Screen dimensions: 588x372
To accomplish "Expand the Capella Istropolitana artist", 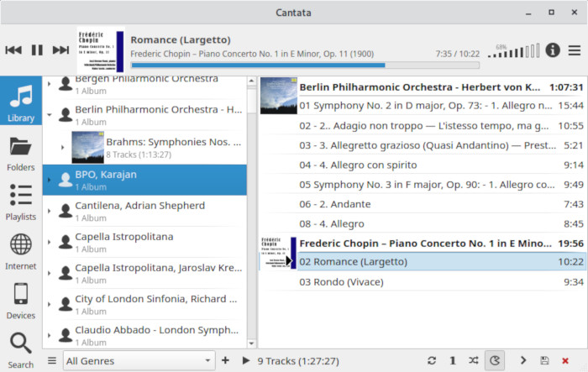I will 49,242.
